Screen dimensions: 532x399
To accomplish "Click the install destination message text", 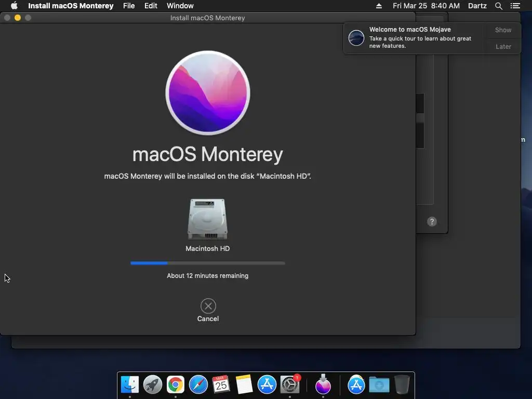I will coord(208,176).
